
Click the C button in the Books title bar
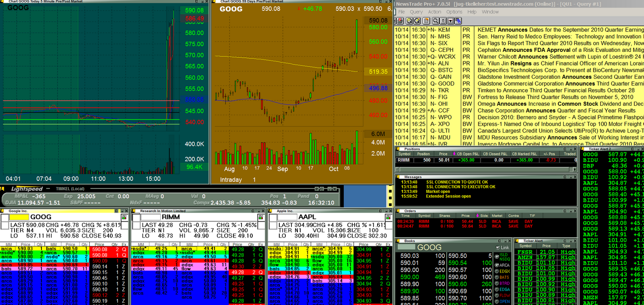499,241
